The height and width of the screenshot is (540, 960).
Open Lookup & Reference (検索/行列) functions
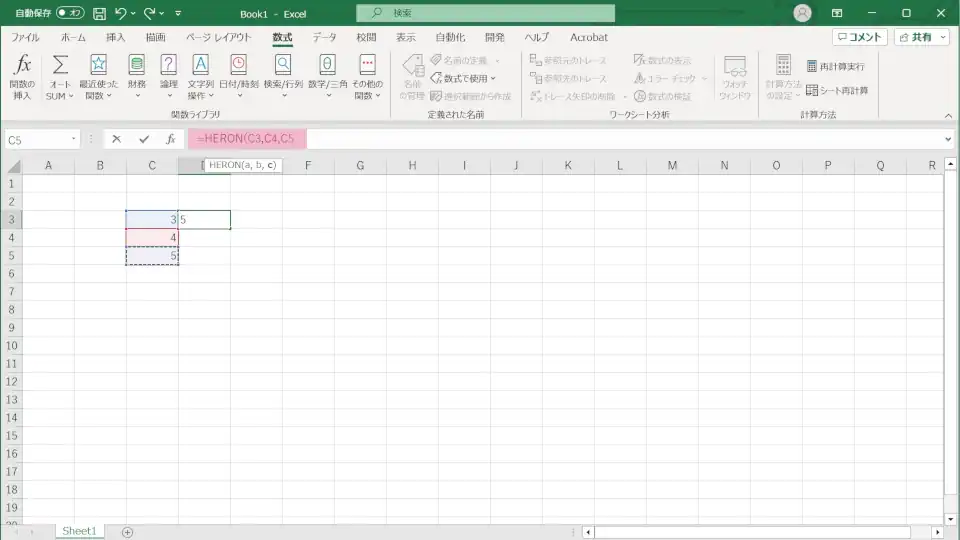tap(283, 77)
